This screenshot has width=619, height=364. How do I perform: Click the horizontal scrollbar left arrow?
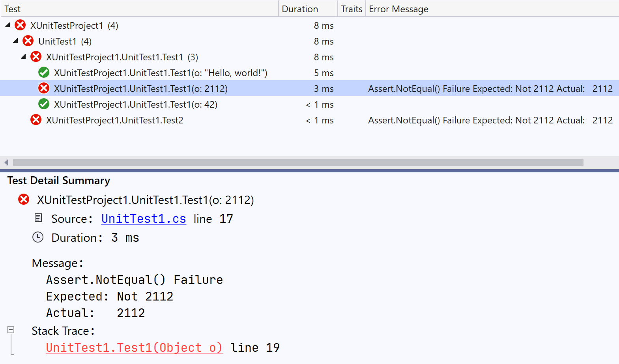coord(6,162)
